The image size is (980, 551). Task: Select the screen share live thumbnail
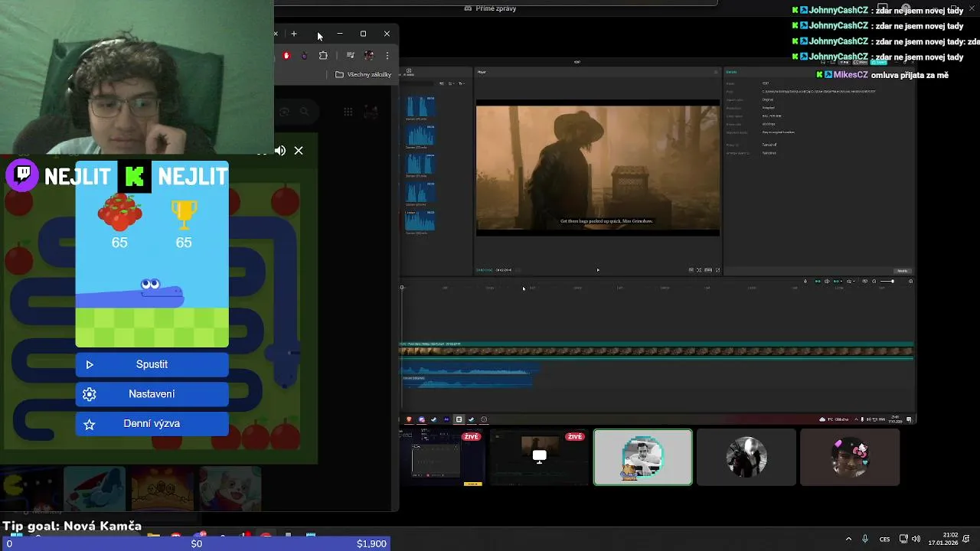pos(539,458)
